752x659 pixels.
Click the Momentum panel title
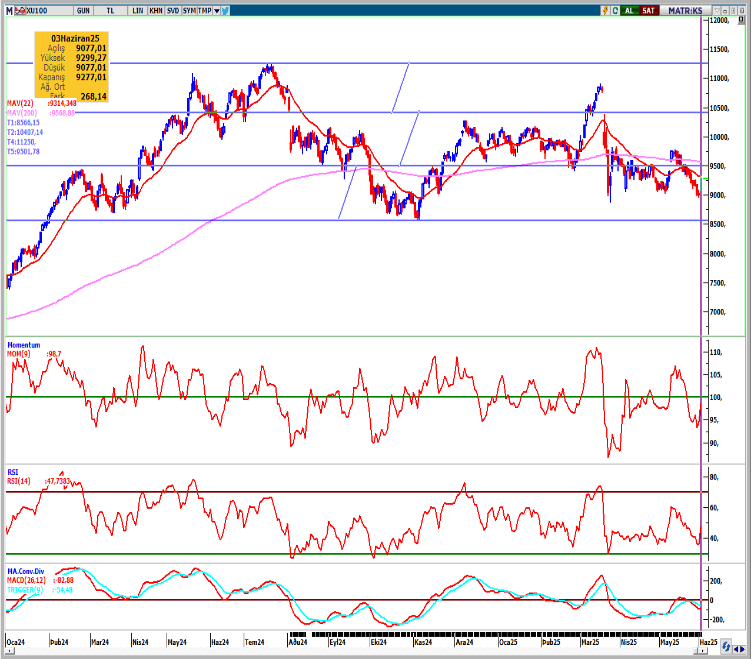pyautogui.click(x=24, y=345)
